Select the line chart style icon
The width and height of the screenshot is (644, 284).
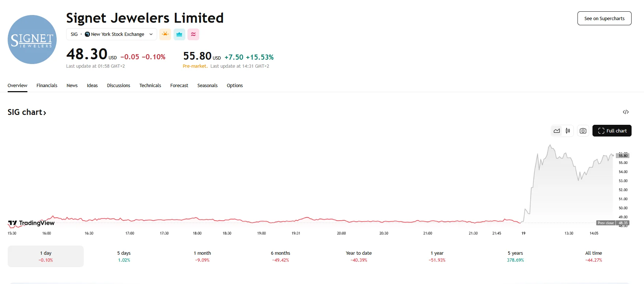tap(557, 131)
